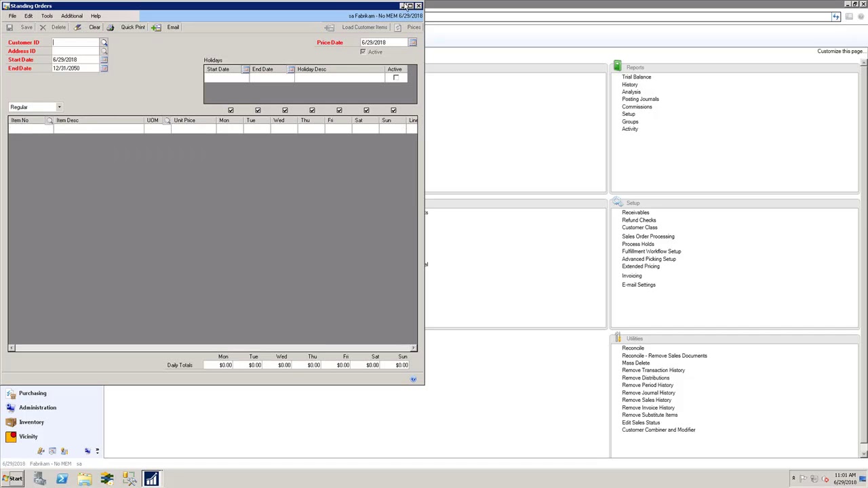Click the Start button

[12, 479]
